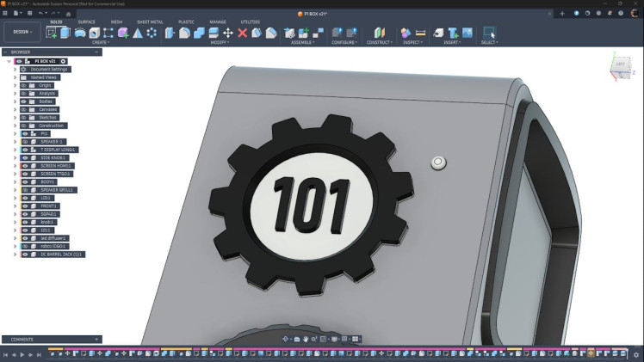Open the CREATE dropdown menu

point(100,42)
